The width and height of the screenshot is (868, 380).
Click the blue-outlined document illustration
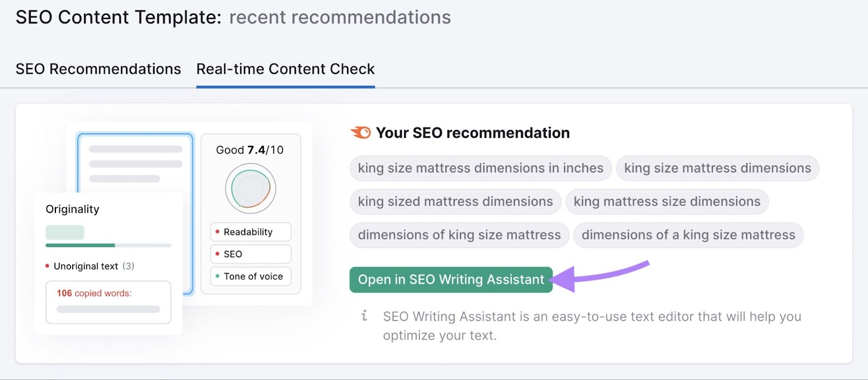135,162
